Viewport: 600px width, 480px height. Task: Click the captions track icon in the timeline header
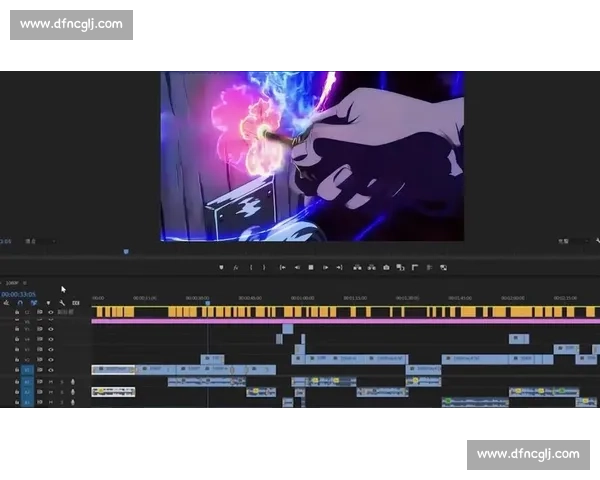(75, 303)
